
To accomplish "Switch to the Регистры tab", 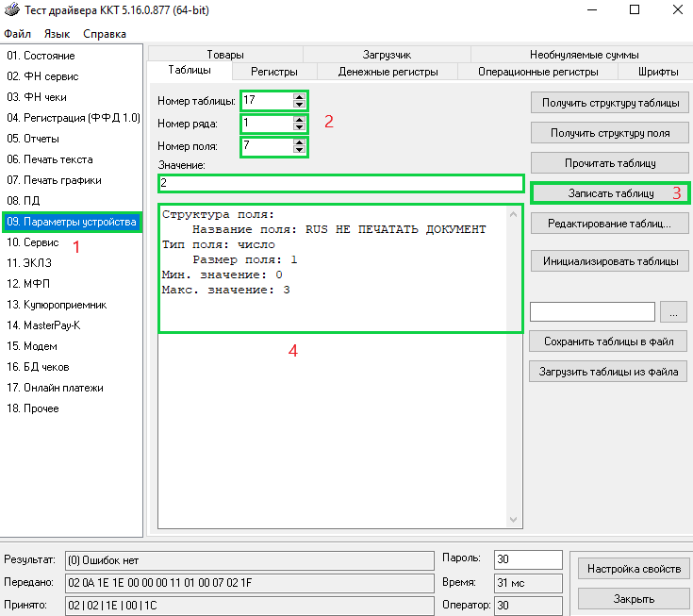I will pos(274,72).
